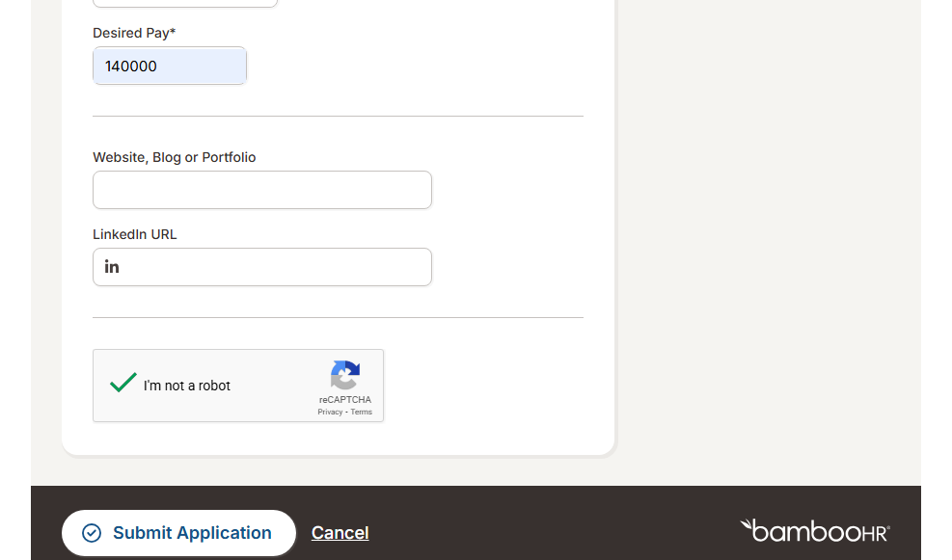Click the 140000 value in Desired Pay
Screen dimensions: 952x560
click(x=131, y=67)
